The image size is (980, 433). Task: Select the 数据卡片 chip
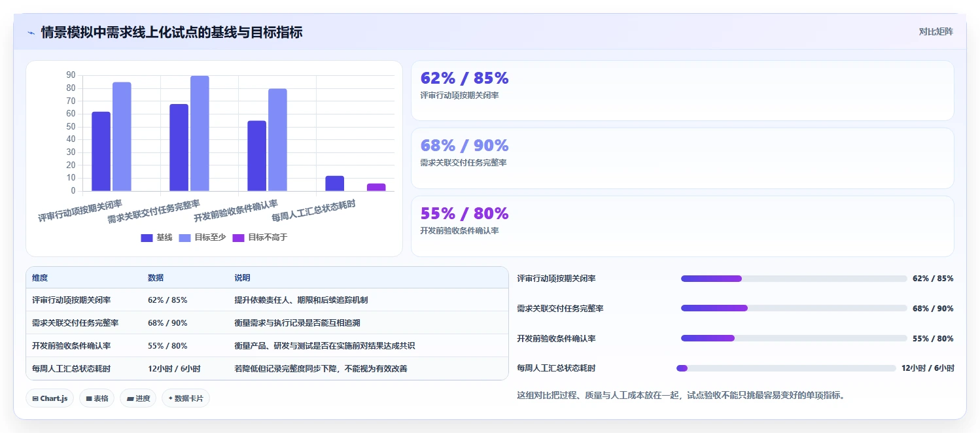pyautogui.click(x=186, y=398)
